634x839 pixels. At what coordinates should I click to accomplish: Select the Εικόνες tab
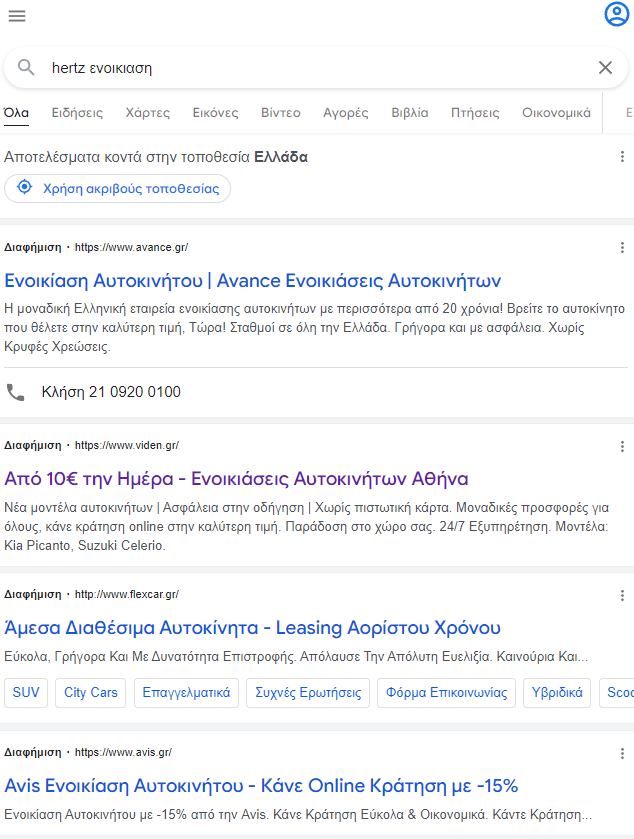click(x=215, y=113)
